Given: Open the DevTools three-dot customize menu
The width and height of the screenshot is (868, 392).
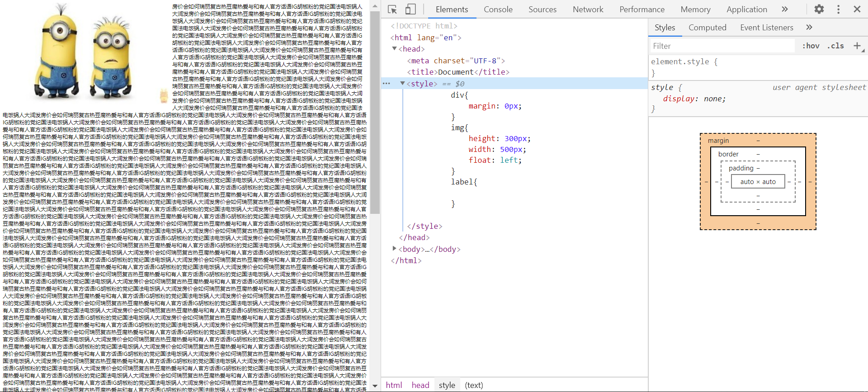Looking at the screenshot, I should pos(838,9).
